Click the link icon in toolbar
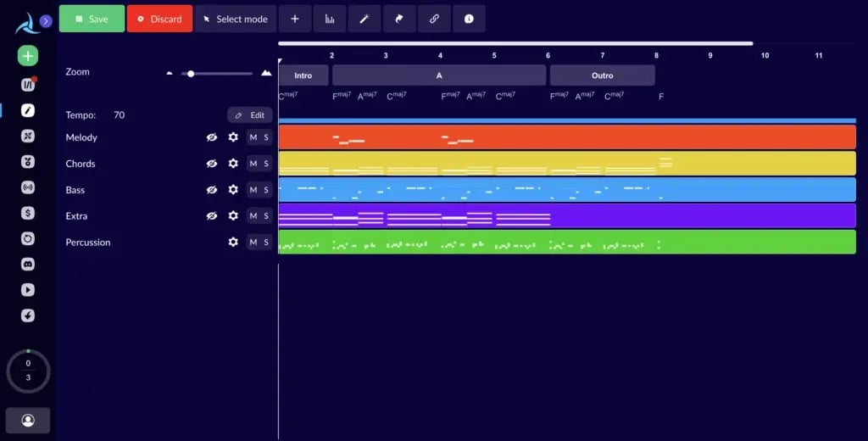868x441 pixels. [x=434, y=19]
